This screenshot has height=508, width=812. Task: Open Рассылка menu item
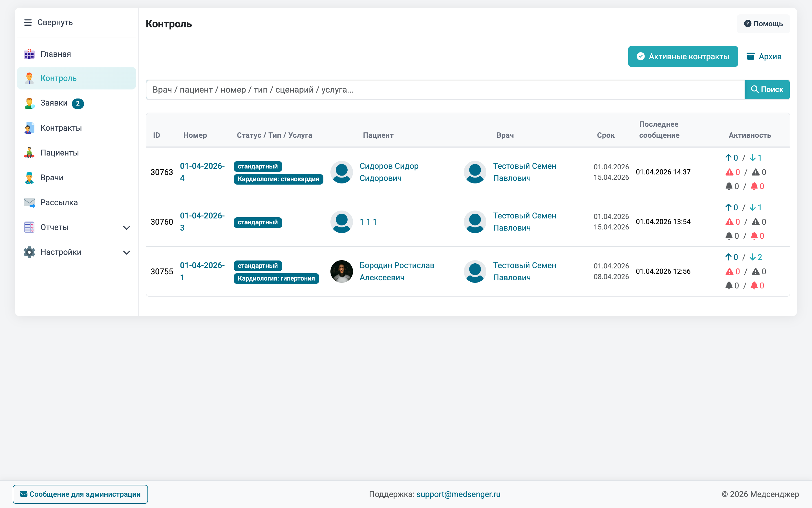tap(76, 203)
